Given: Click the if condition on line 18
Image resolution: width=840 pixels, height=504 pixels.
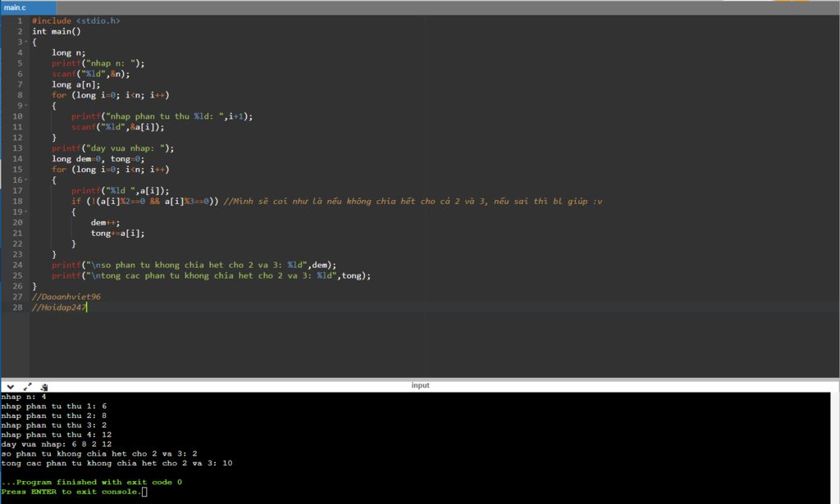Looking at the screenshot, I should pyautogui.click(x=145, y=201).
